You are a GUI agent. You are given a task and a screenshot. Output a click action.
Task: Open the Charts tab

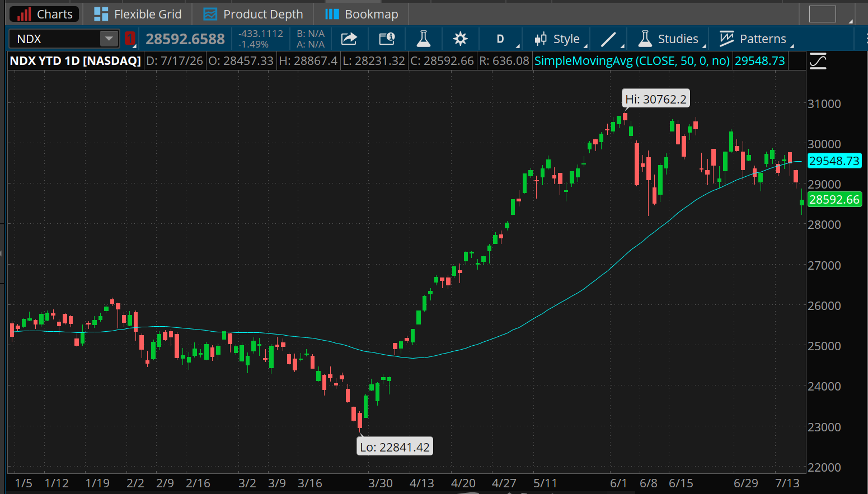pos(44,14)
